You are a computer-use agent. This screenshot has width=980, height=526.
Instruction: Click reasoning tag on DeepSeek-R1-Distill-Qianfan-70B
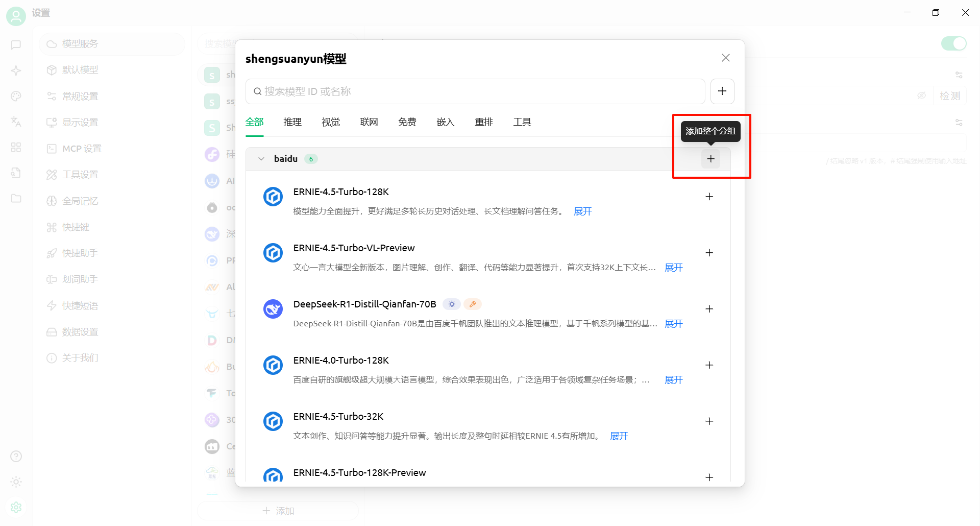452,304
